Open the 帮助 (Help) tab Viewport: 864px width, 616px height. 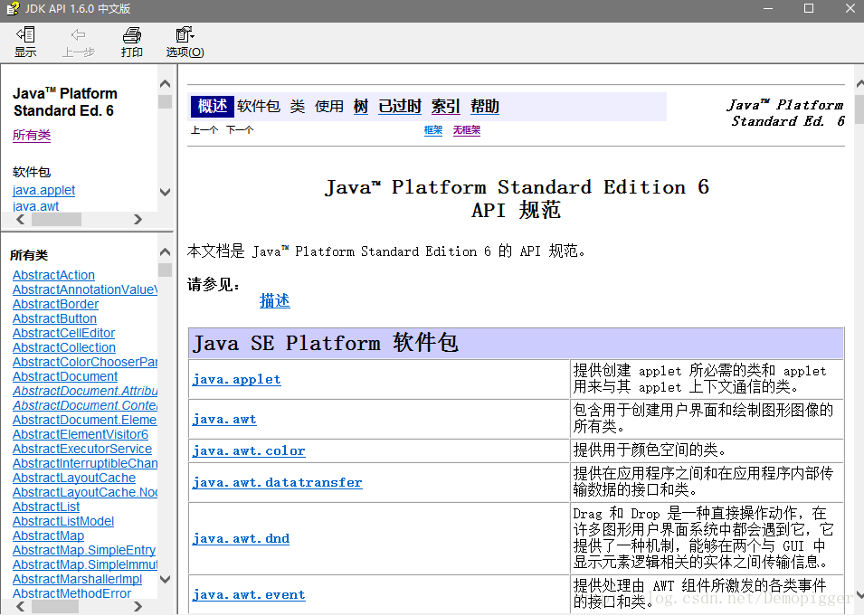[x=484, y=107]
